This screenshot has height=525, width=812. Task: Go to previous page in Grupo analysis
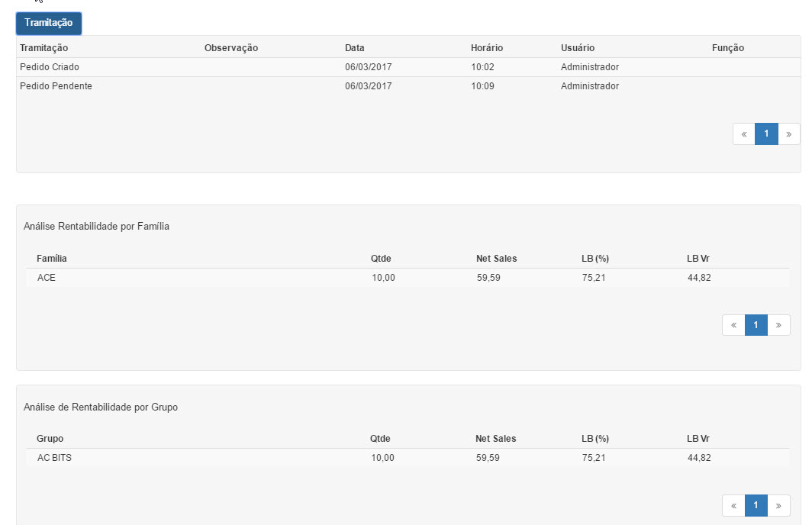(x=734, y=505)
